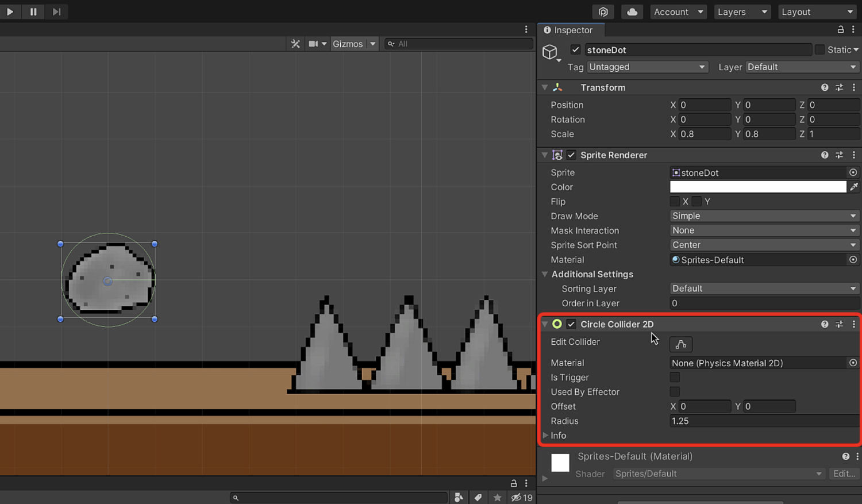Expand the collider Info section

click(x=546, y=436)
